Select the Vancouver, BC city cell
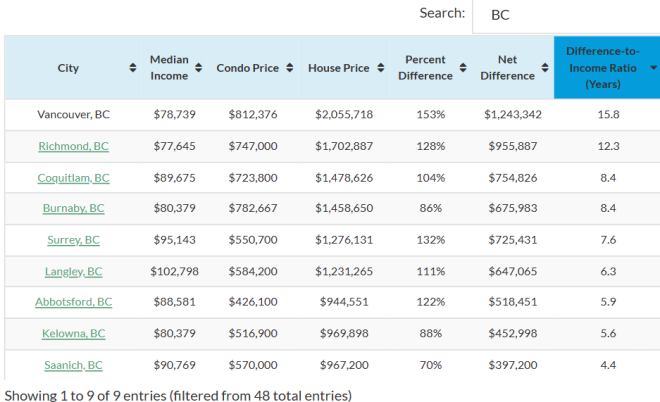This screenshot has width=660, height=402. 73,114
